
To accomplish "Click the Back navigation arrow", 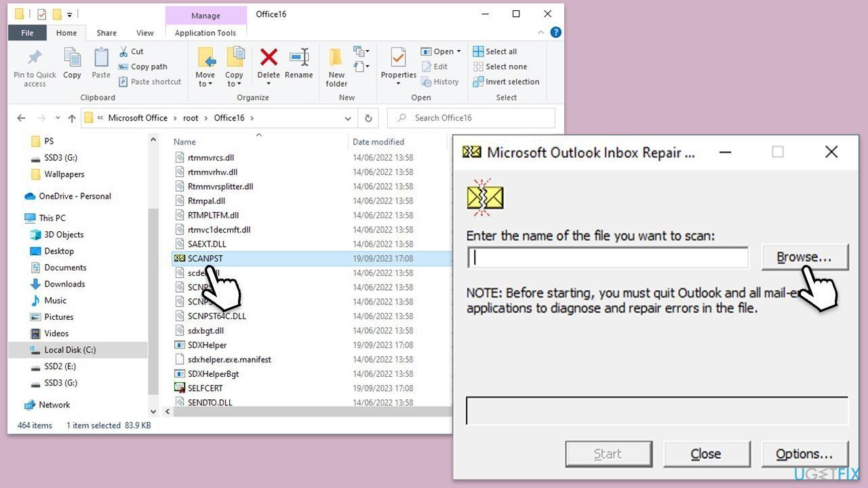I will [21, 118].
